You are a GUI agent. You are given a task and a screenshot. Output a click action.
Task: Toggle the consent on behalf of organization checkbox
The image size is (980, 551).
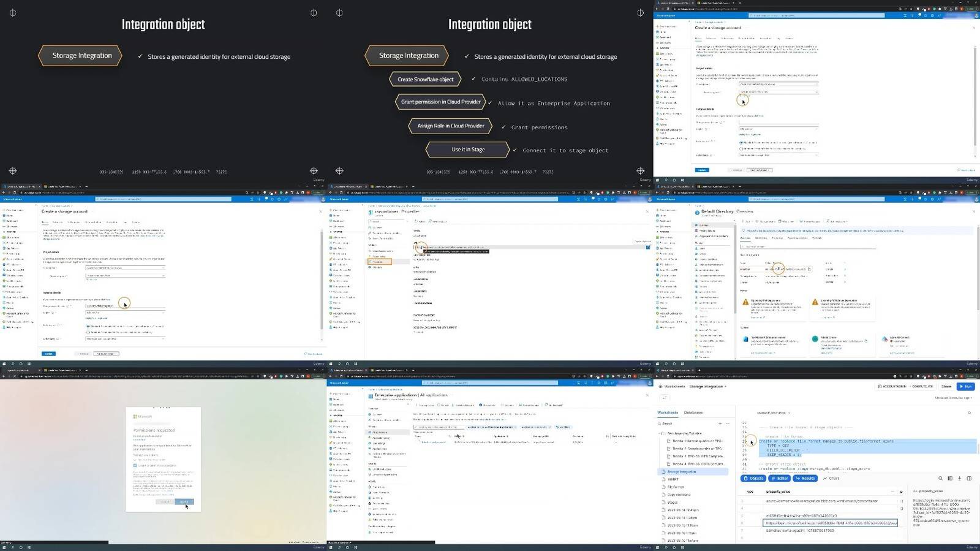(x=135, y=465)
